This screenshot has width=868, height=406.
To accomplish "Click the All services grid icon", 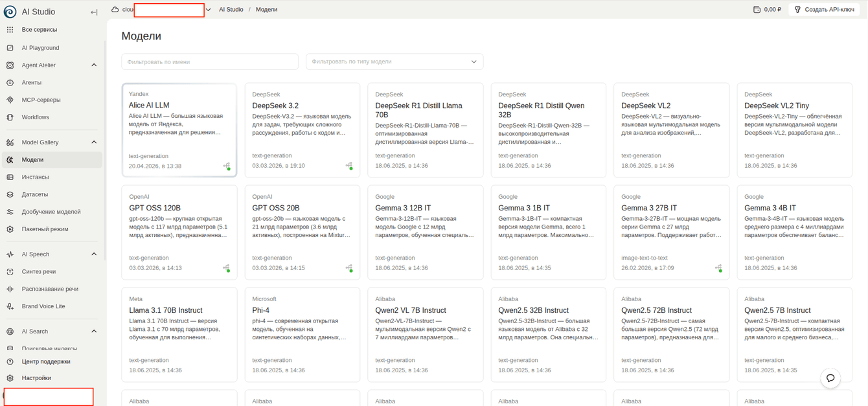I will tap(10, 30).
